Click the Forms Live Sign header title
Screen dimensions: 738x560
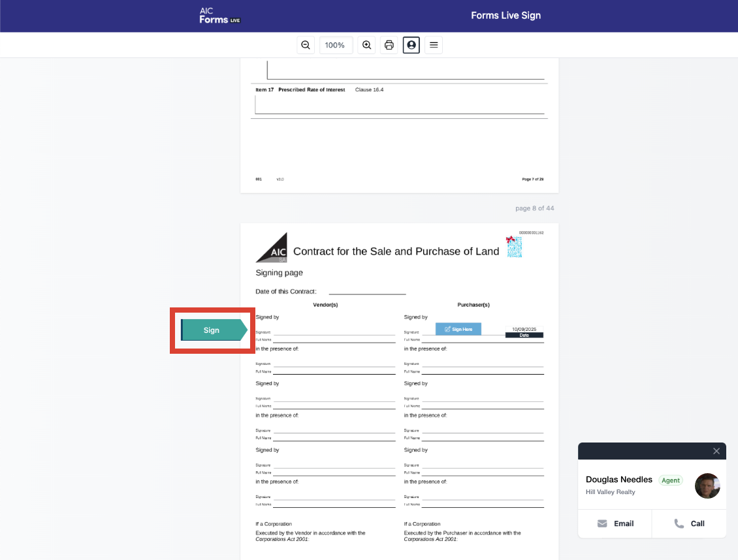pos(505,16)
